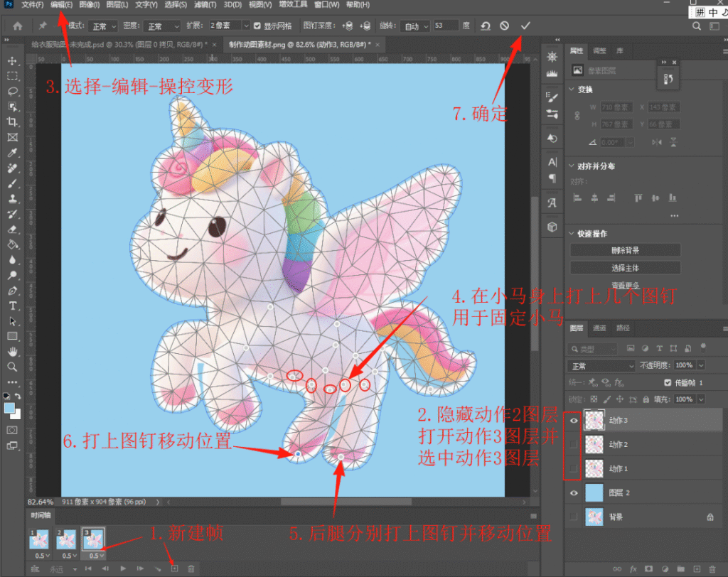Viewport: 728px width, 577px height.
Task: Remove all pins with the reset arrow icon
Action: (x=486, y=26)
